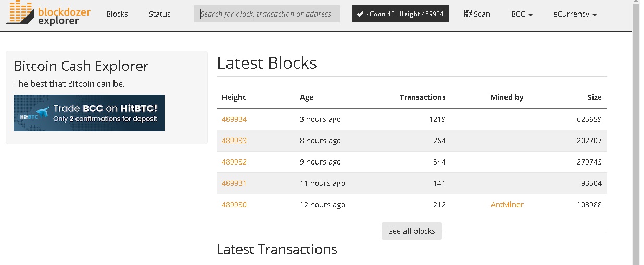
Task: Click the Mined by column header
Action: click(x=507, y=97)
